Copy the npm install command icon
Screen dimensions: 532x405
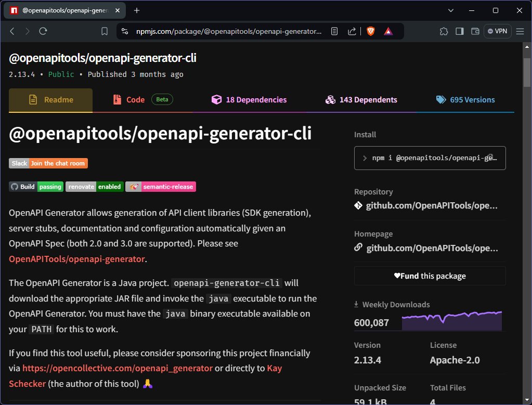pyautogui.click(x=490, y=157)
